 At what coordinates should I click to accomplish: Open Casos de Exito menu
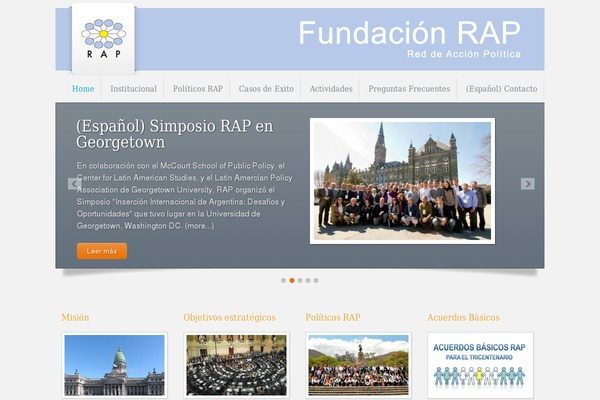[266, 89]
